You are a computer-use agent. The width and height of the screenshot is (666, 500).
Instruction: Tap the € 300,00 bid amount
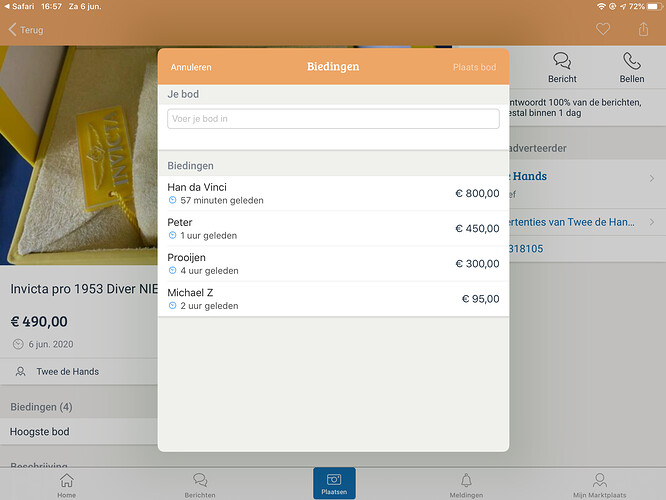tap(477, 264)
